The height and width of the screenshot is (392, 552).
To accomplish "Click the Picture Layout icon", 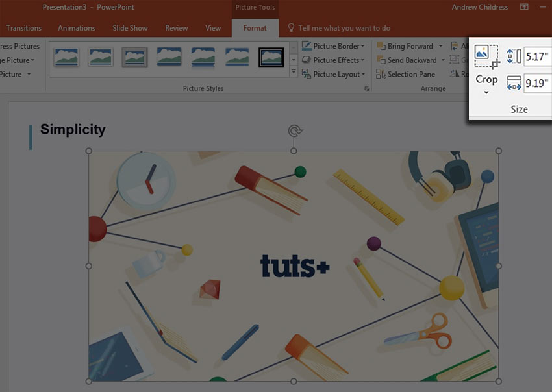I will coord(307,74).
